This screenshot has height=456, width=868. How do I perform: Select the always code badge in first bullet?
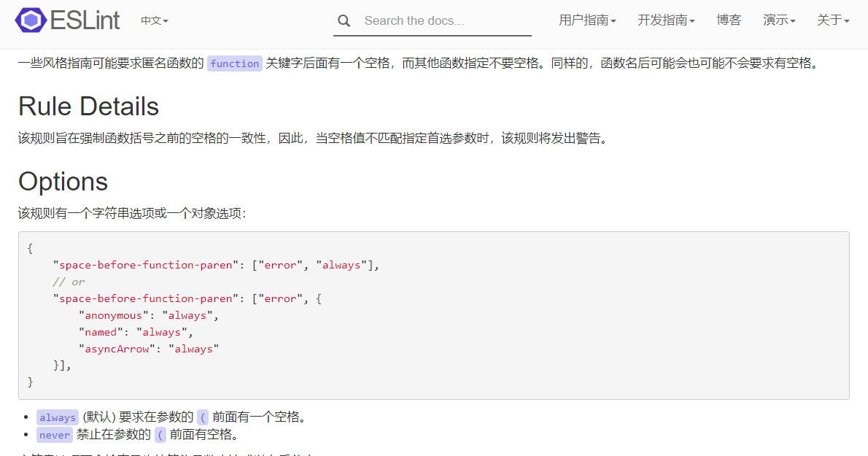tap(58, 417)
